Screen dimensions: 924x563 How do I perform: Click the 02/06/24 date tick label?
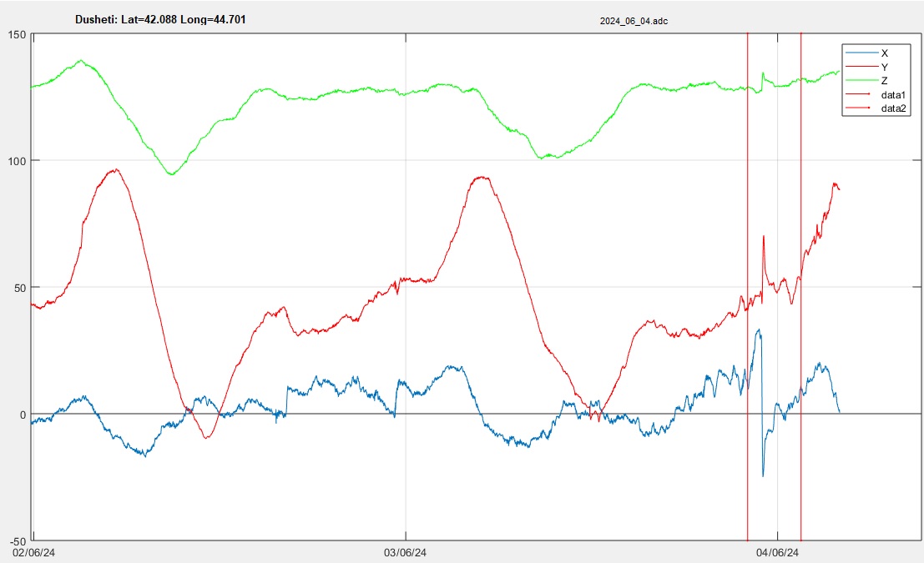(33, 552)
